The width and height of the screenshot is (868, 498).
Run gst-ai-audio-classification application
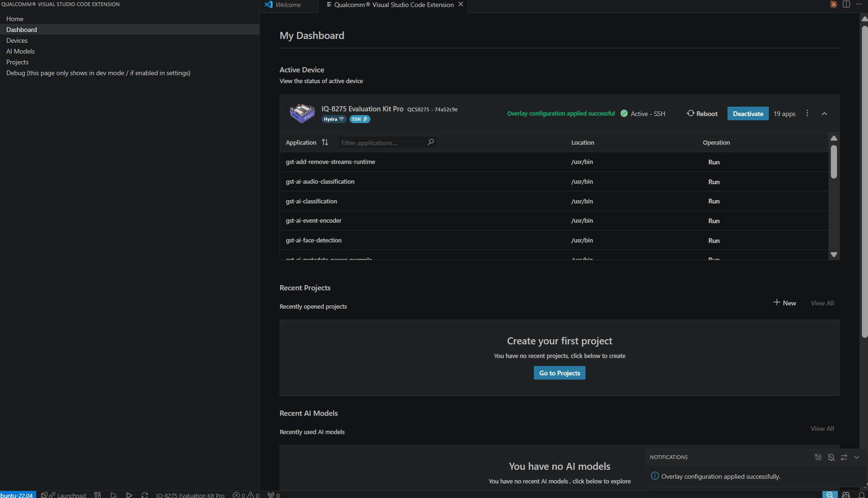[714, 182]
